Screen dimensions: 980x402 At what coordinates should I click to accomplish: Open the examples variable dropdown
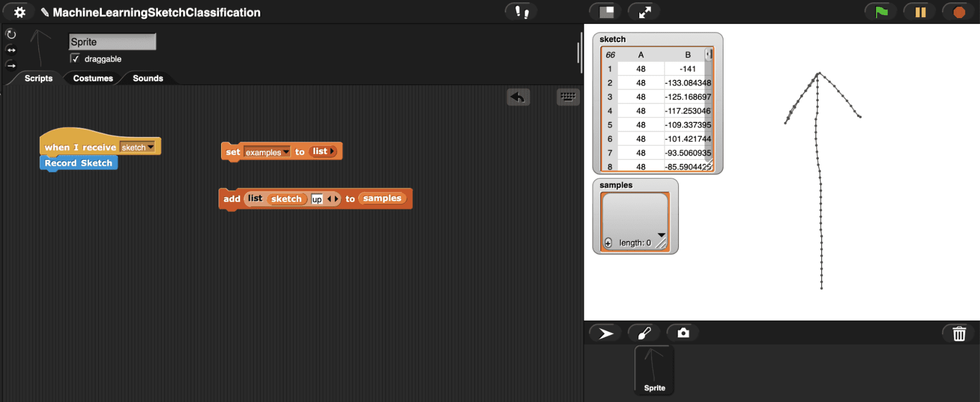[286, 152]
